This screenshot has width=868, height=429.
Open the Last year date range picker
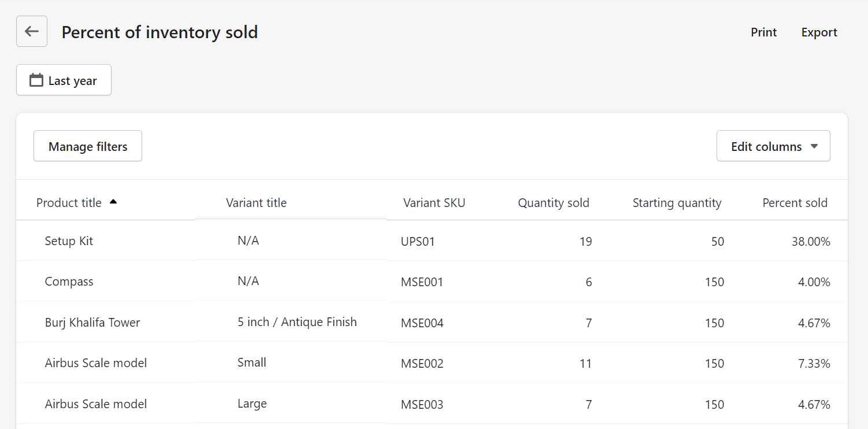64,80
